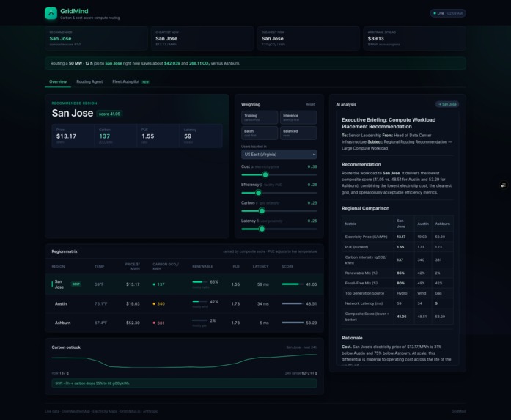Select the San Jose row in Region matrix
Screen dimensions: 511x420
(184, 284)
